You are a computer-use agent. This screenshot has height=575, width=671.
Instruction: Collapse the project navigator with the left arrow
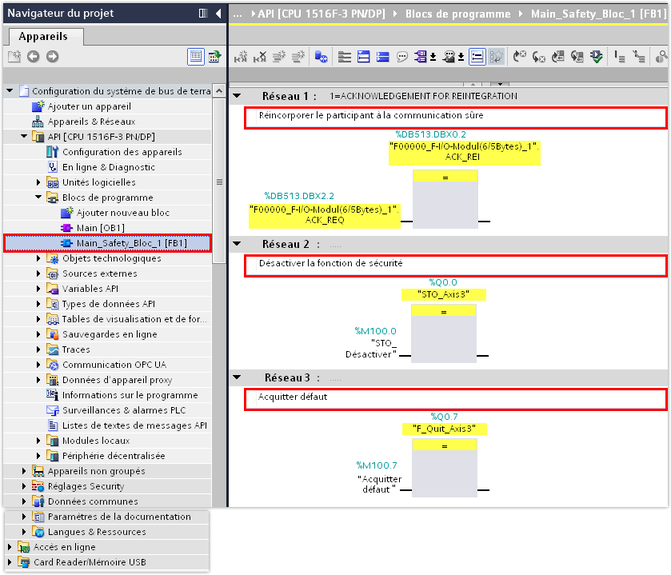click(x=217, y=14)
